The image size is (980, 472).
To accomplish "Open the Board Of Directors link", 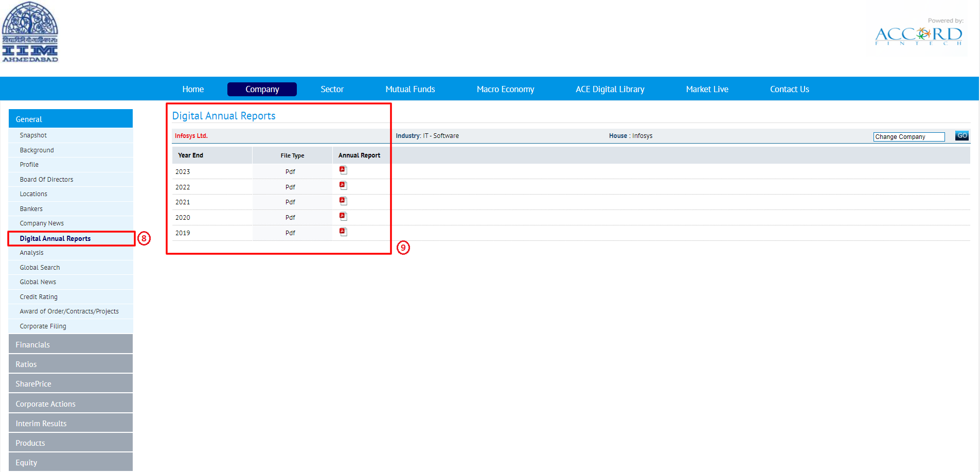I will click(46, 180).
